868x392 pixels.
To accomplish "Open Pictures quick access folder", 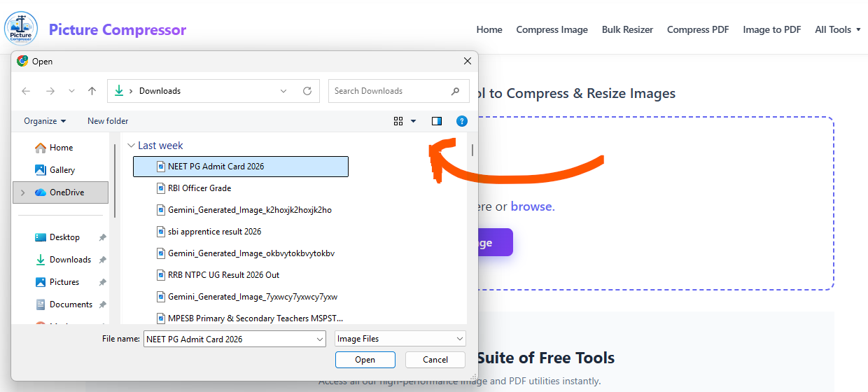I will (x=64, y=282).
